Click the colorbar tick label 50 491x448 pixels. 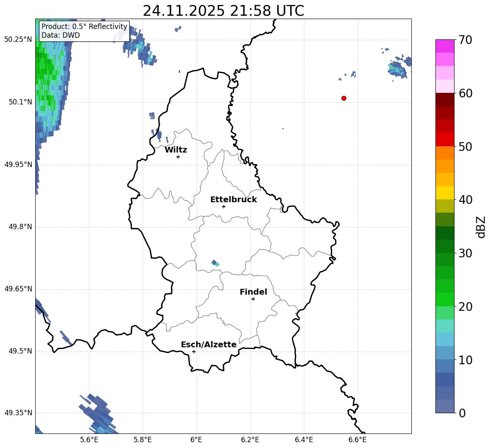pyautogui.click(x=465, y=147)
